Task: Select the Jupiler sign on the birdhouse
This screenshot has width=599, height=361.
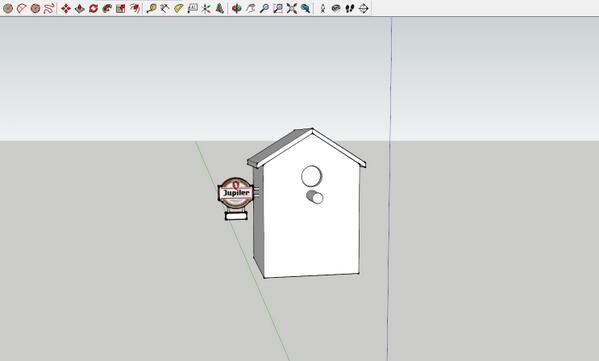Action: tap(236, 193)
